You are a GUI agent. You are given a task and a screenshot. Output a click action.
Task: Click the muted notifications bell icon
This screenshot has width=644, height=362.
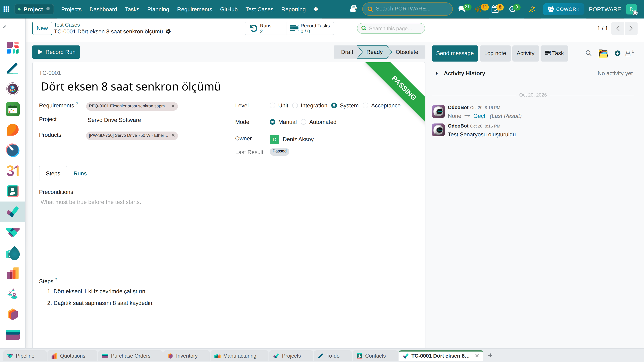[x=532, y=9]
